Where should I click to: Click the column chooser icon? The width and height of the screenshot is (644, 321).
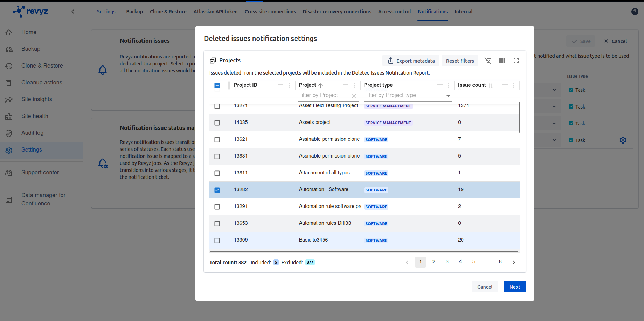pyautogui.click(x=502, y=61)
